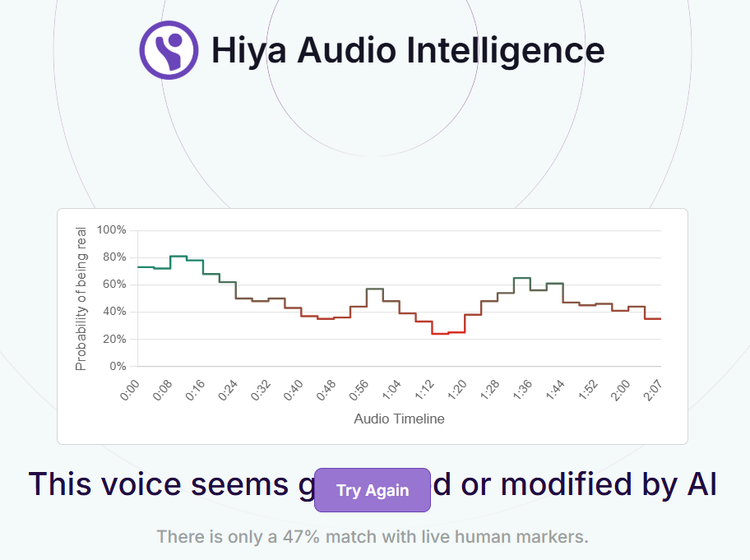Viewport: 750px width, 560px height.
Task: Click the 0% y-axis label
Action: click(118, 366)
